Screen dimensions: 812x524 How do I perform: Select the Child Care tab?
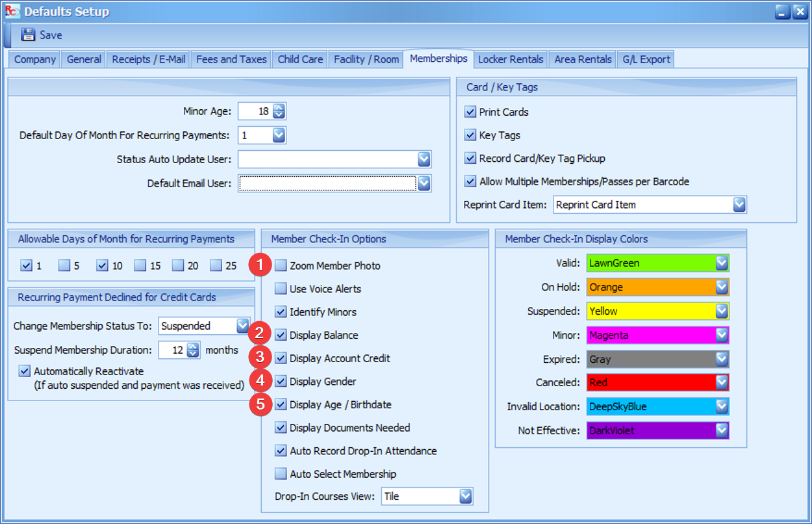300,59
